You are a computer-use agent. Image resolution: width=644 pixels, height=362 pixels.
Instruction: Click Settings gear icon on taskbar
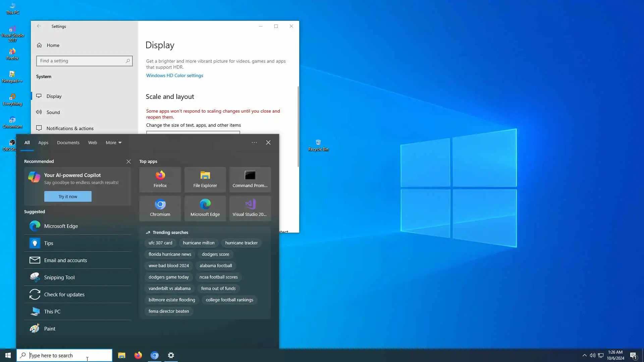(x=171, y=355)
